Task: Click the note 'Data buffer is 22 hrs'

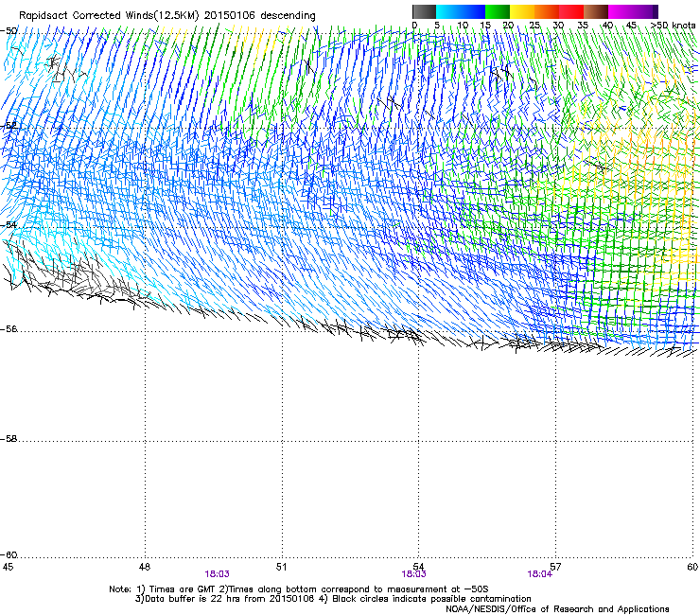Action: point(194,599)
